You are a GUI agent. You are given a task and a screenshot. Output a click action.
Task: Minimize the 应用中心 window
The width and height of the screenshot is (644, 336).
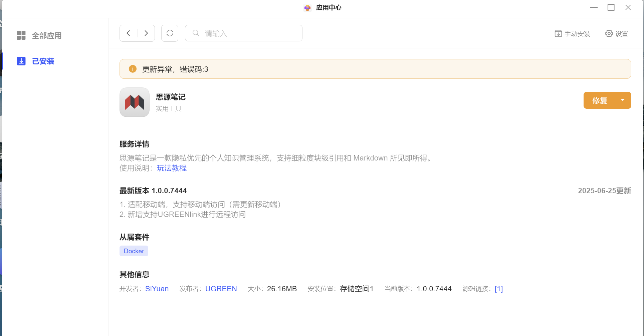click(x=594, y=7)
